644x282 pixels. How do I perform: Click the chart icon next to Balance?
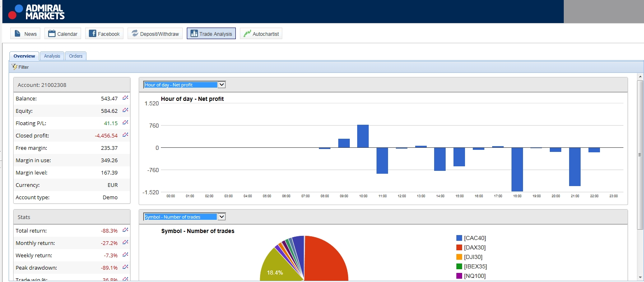(126, 98)
